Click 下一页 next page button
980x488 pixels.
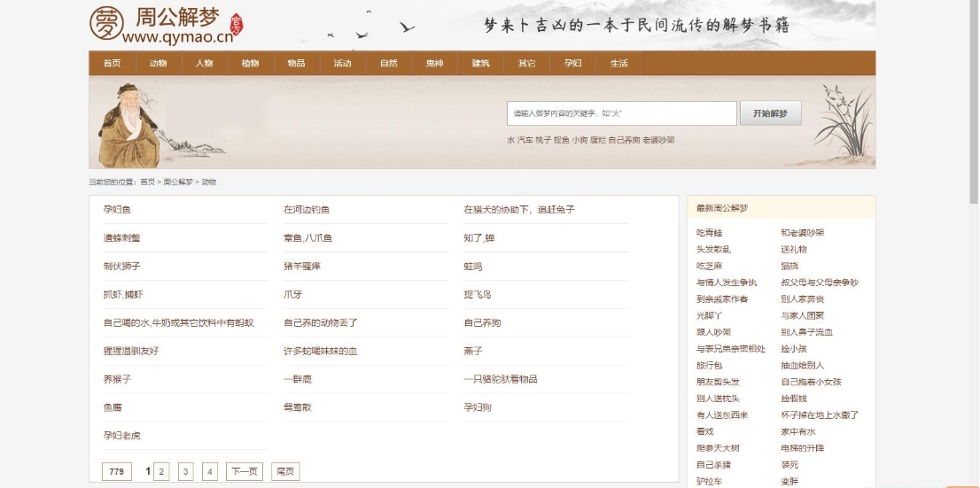(x=245, y=472)
